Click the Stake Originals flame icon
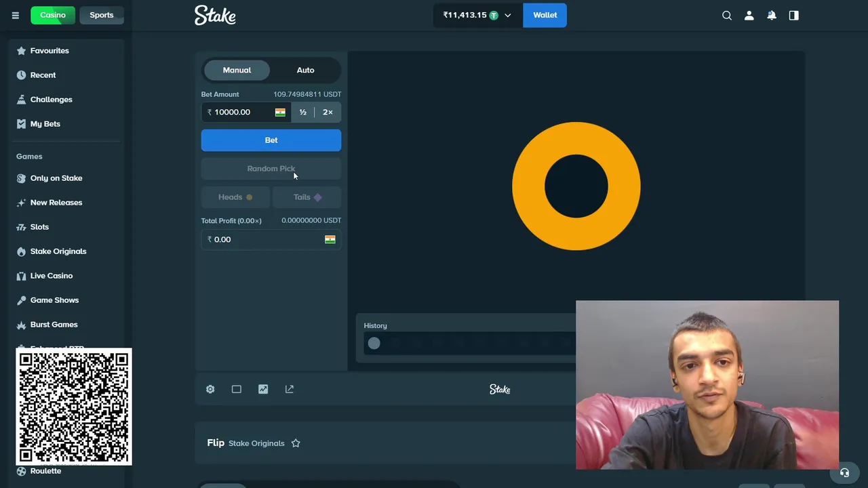868x488 pixels. (21, 251)
